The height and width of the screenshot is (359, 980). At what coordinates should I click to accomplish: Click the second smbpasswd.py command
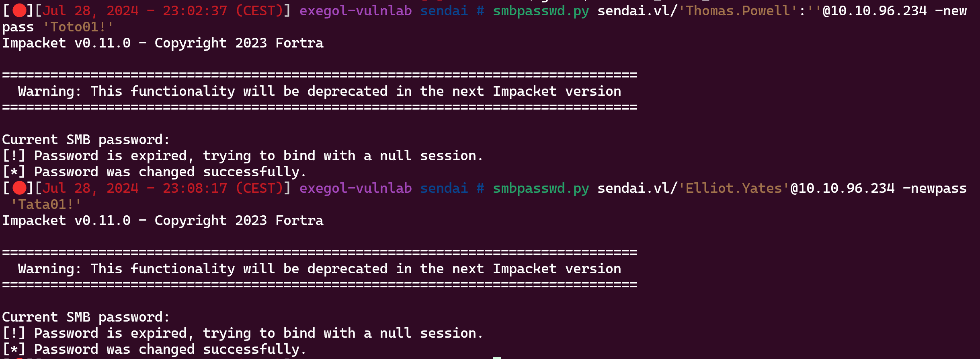coord(541,188)
